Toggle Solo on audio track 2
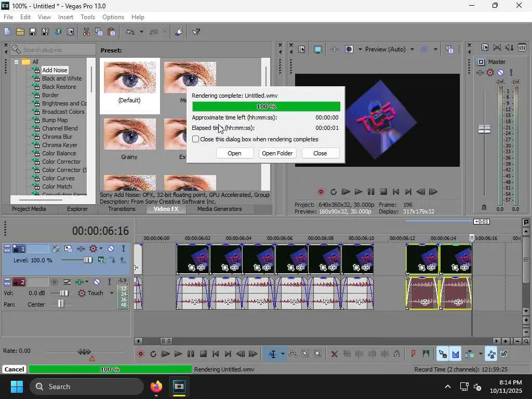 click(x=109, y=282)
